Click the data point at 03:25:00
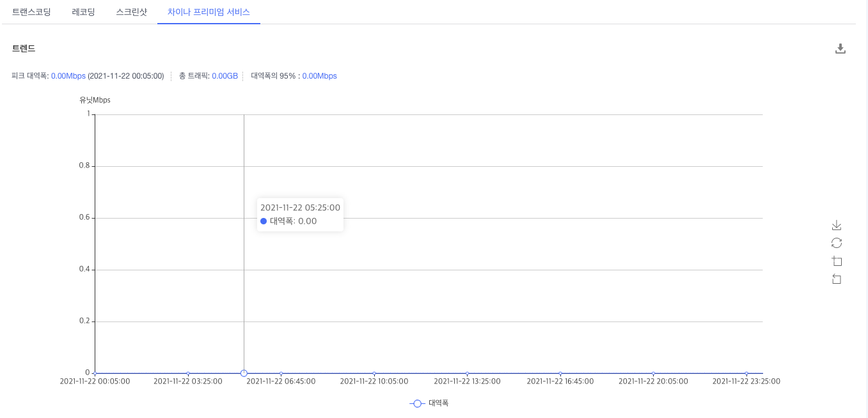The image size is (868, 418). pos(188,373)
